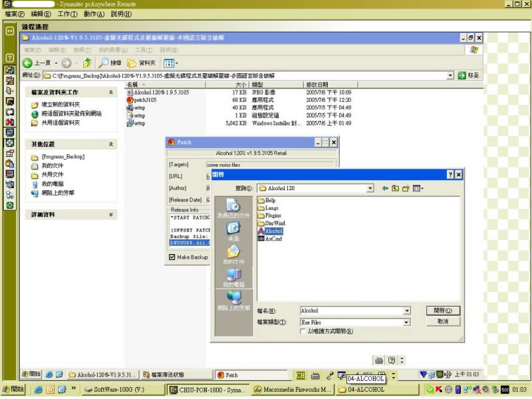This screenshot has height=399, width=532.
Task: Open the Explorer address bar dropdown arrow
Action: click(450, 75)
